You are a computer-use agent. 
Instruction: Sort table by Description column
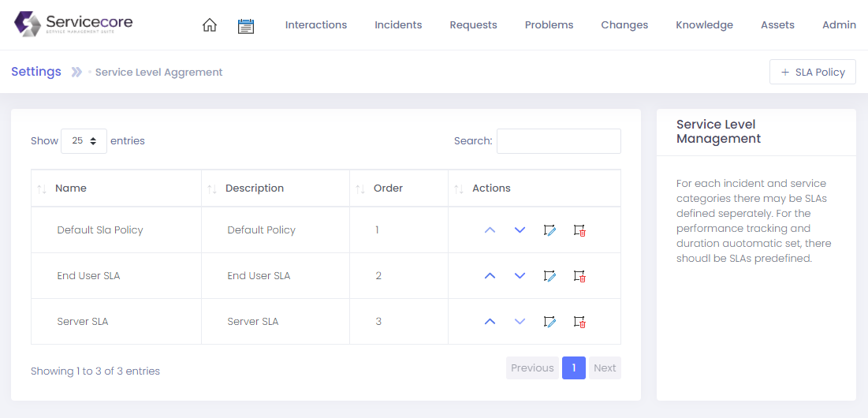[x=254, y=188]
